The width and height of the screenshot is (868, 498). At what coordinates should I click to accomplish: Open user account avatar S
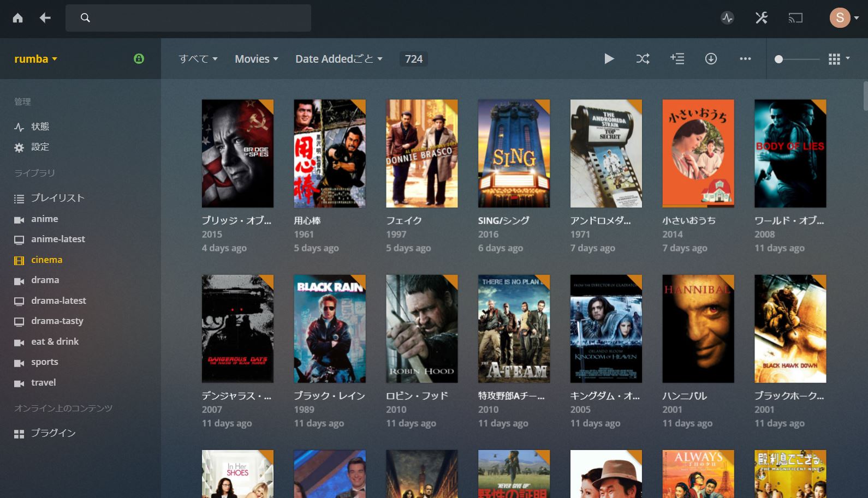[x=840, y=18]
